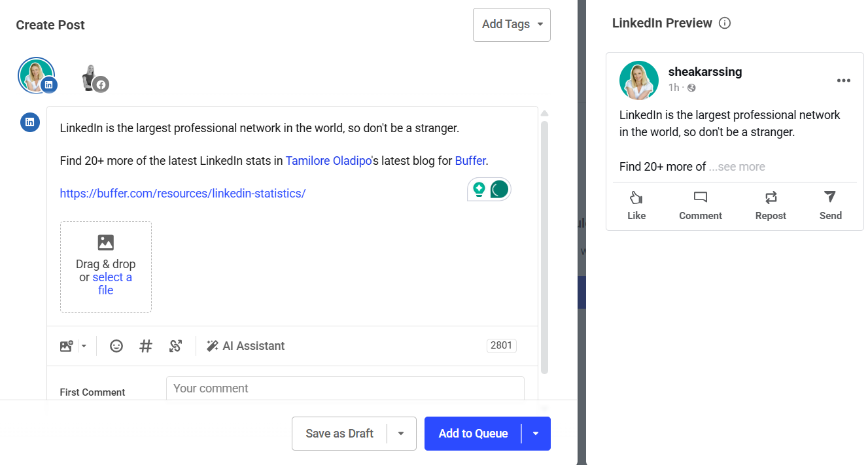
Task: Attach an image using the image icon
Action: 67,345
